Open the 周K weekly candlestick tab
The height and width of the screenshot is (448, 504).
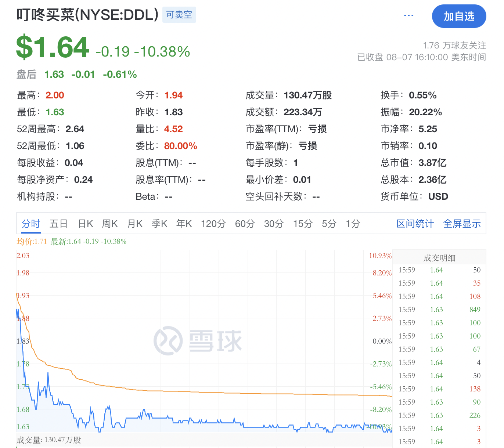pos(110,224)
